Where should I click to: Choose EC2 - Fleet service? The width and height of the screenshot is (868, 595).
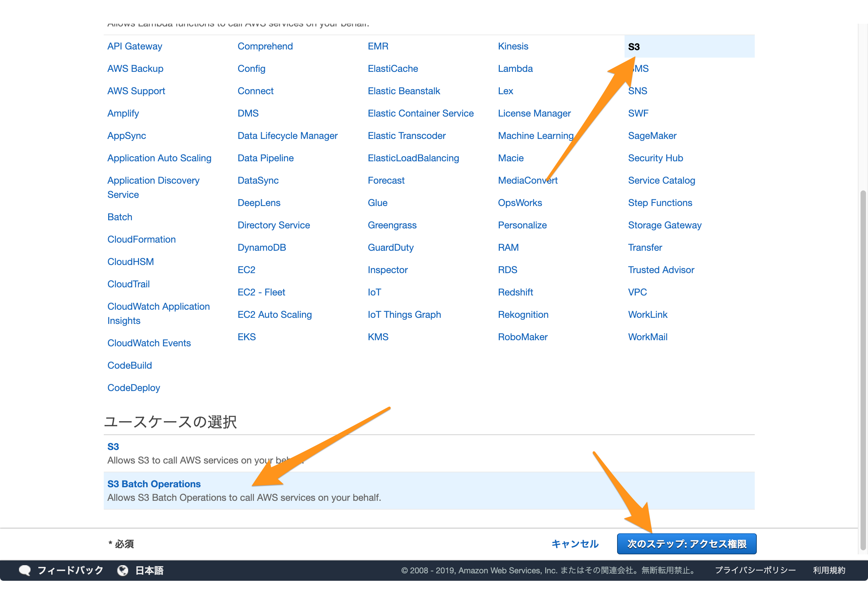261,292
